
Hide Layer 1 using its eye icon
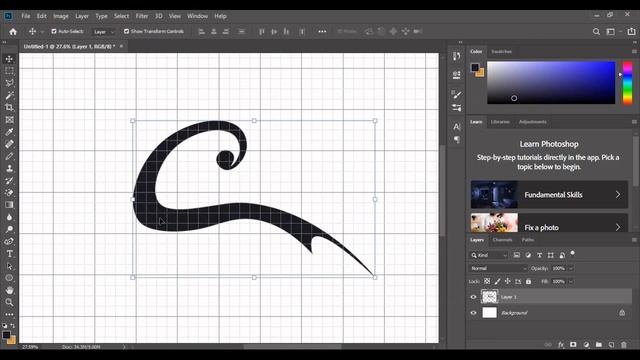pyautogui.click(x=473, y=297)
